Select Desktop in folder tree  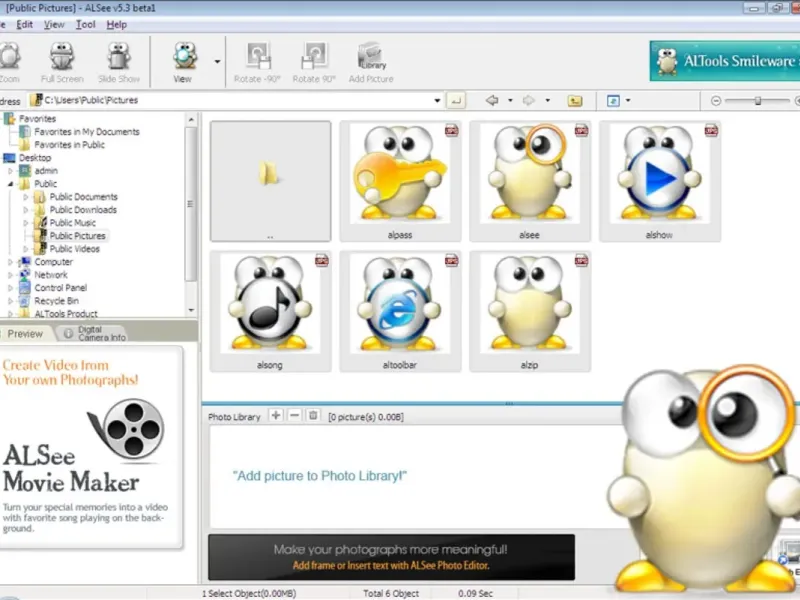coord(35,158)
